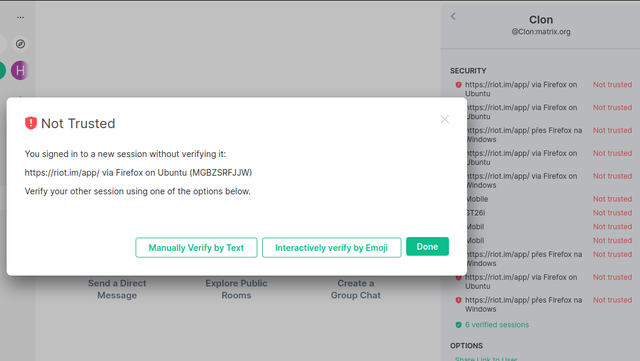Close the Not Trusted dialog with X
This screenshot has width=640, height=361.
point(444,119)
